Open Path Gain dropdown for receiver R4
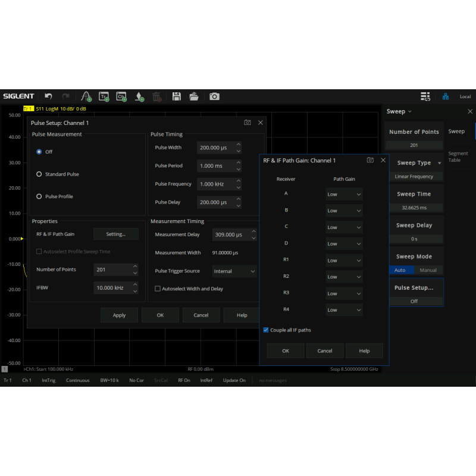The height and width of the screenshot is (476, 476). point(344,310)
